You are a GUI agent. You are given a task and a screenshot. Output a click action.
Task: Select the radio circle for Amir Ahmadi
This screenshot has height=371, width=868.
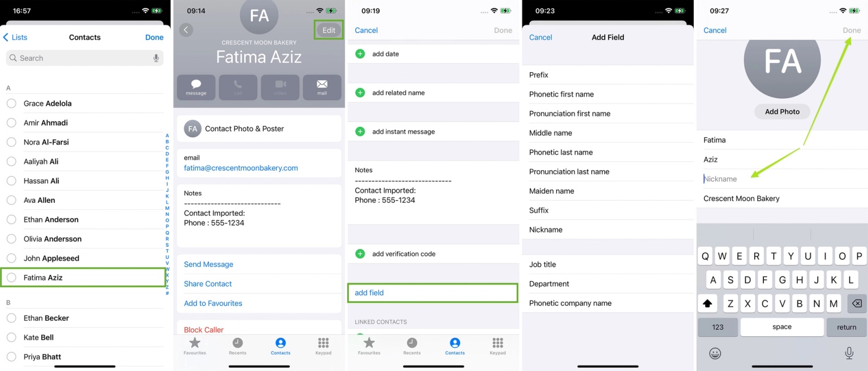(x=11, y=123)
